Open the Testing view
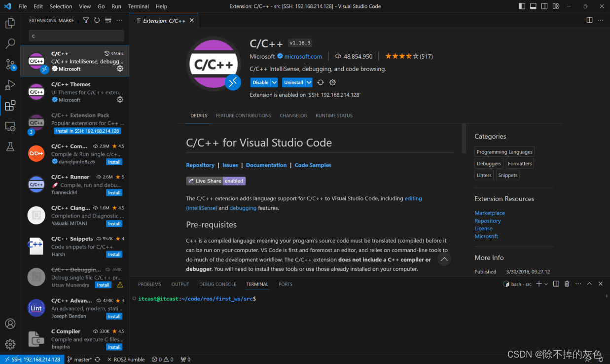610x364 pixels. (x=10, y=146)
